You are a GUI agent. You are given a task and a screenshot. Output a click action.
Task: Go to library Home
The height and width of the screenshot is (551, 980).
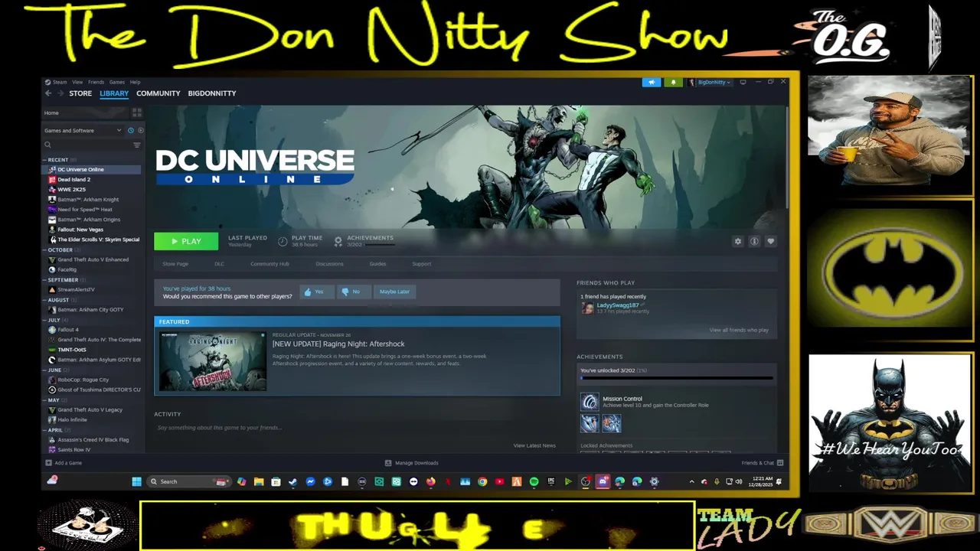coord(51,113)
